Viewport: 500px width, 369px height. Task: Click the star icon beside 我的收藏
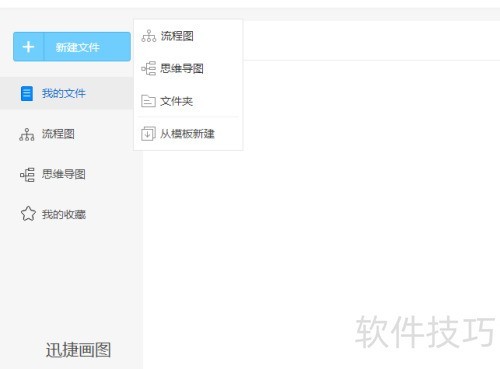[28, 214]
